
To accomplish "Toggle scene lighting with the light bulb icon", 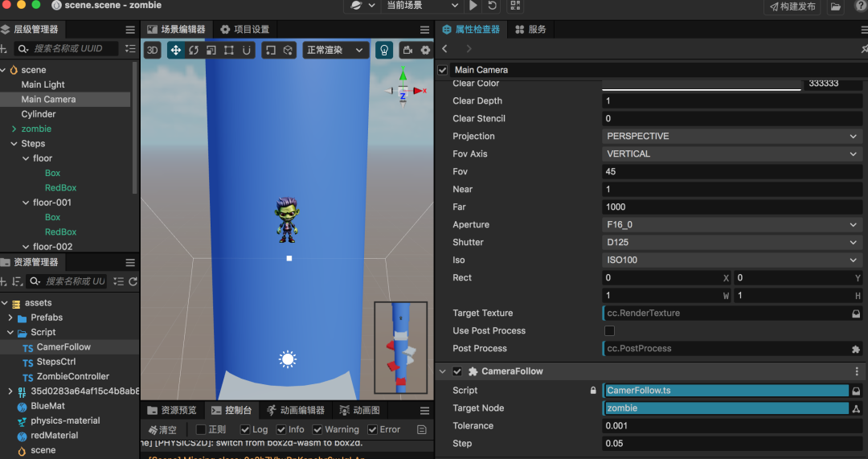I will pyautogui.click(x=383, y=51).
